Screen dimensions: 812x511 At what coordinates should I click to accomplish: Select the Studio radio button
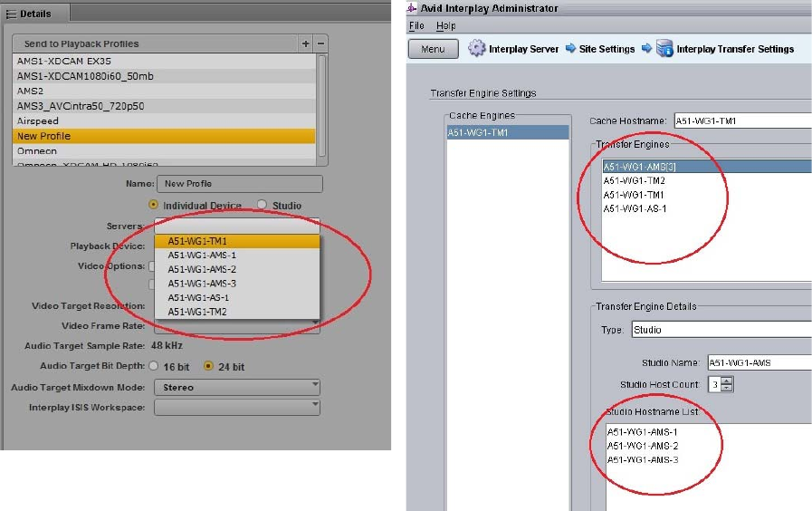point(262,205)
